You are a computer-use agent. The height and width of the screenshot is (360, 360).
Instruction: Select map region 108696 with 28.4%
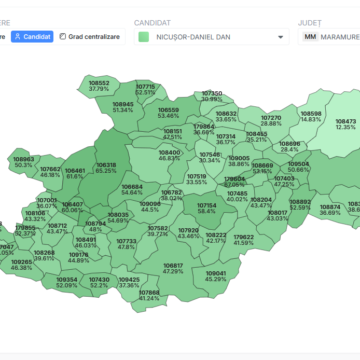[x=289, y=147]
